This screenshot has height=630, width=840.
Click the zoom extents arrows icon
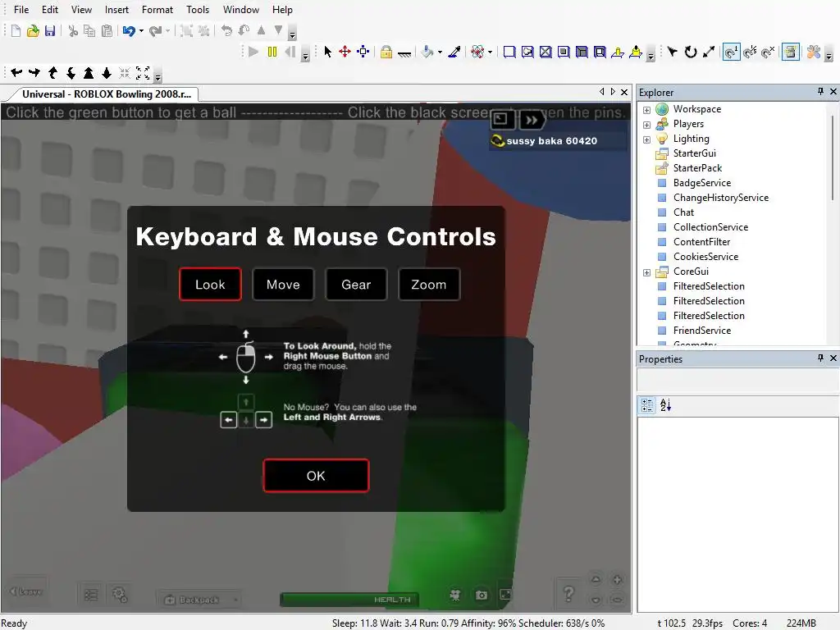[x=143, y=73]
